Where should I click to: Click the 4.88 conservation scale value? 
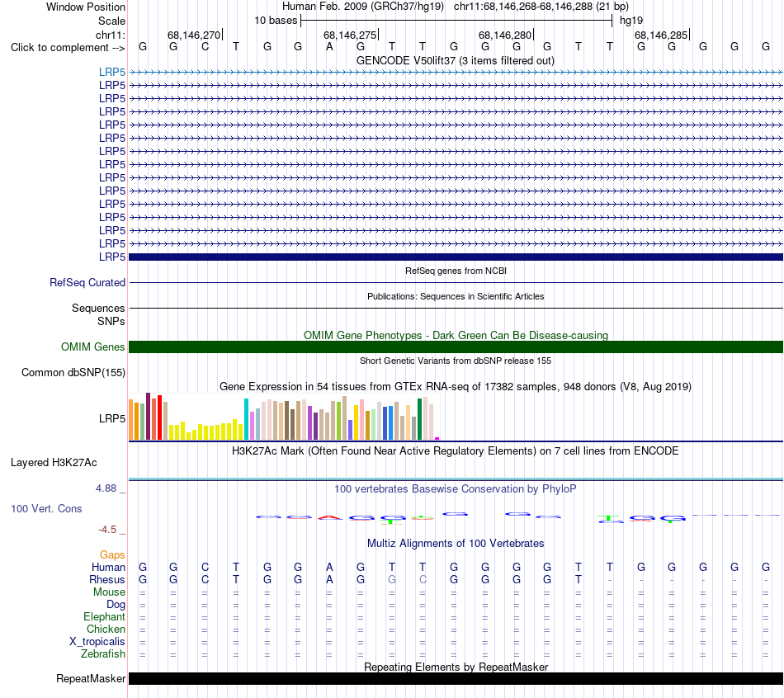coord(106,488)
